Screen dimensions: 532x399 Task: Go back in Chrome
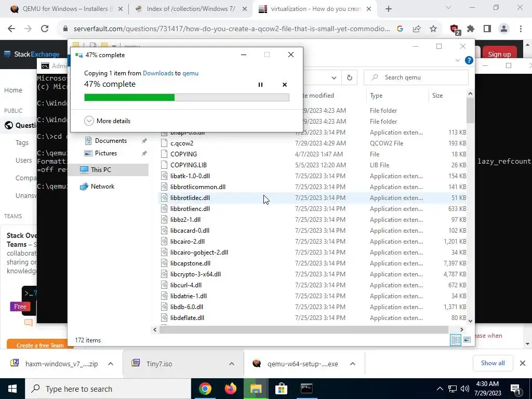pos(11,29)
